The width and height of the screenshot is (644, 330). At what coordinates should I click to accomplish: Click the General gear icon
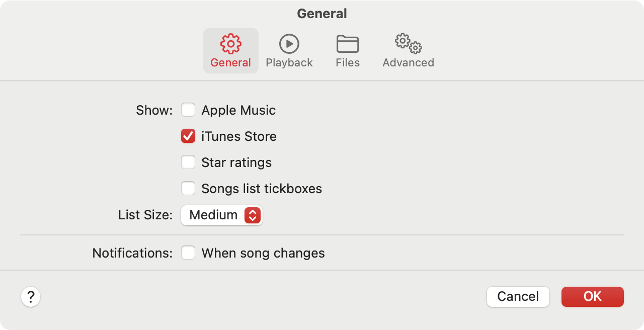tap(231, 44)
